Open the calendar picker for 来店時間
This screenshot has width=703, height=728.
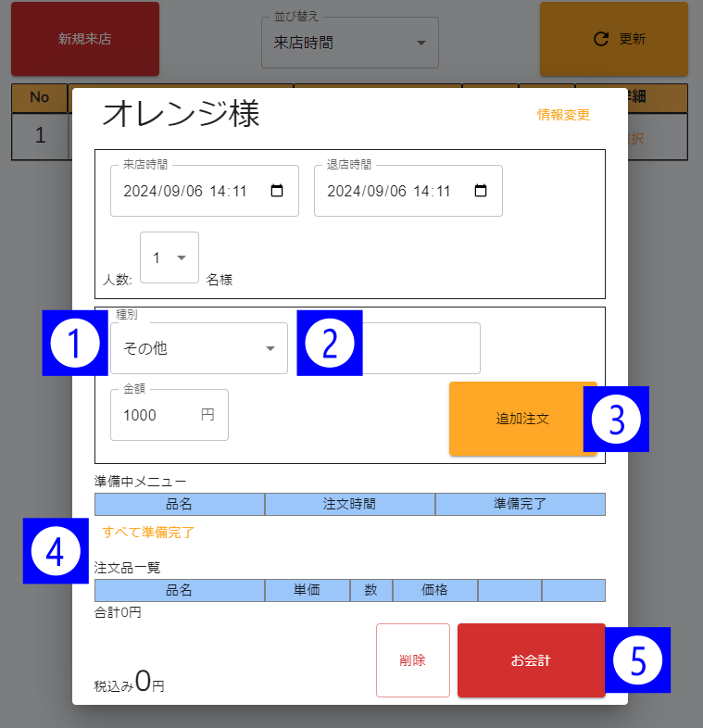click(x=276, y=191)
